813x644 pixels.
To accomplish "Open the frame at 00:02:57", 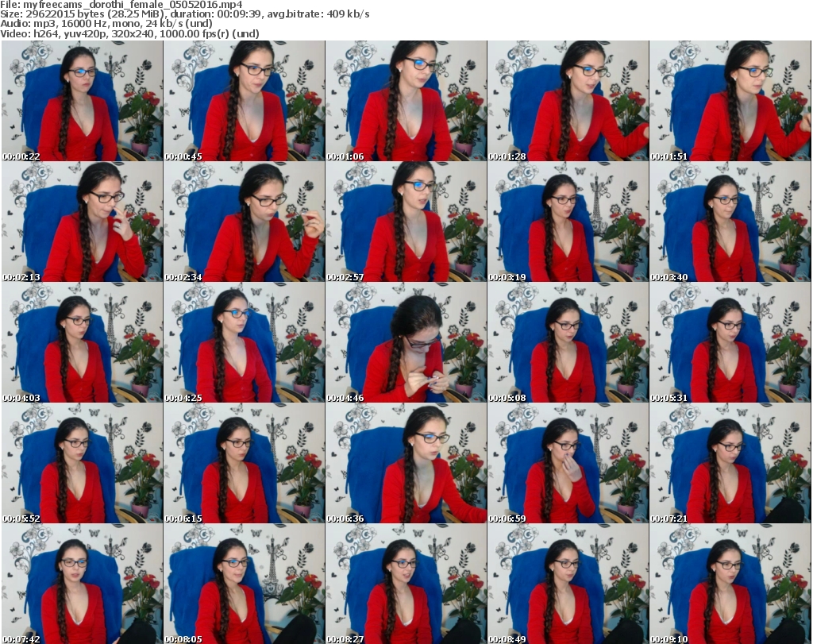I will [x=406, y=222].
